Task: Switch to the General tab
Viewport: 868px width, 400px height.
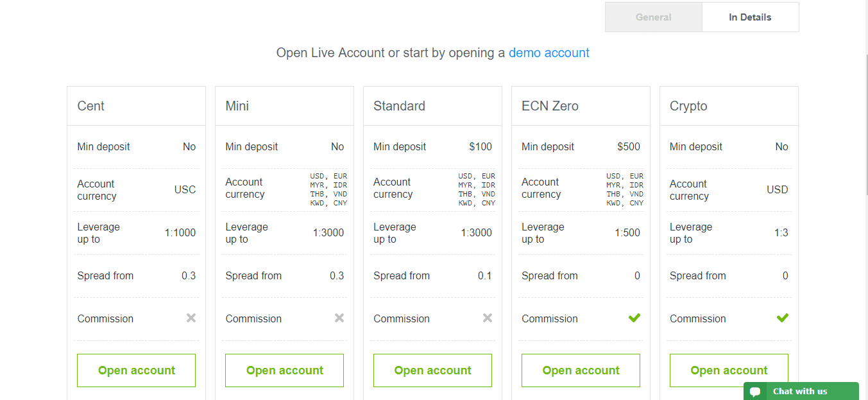Action: coord(653,17)
